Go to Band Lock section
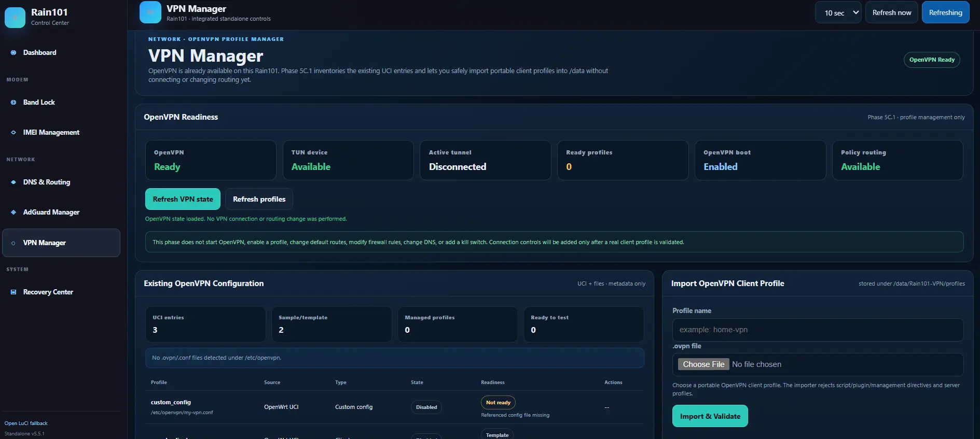The width and height of the screenshot is (980, 439). (x=61, y=103)
